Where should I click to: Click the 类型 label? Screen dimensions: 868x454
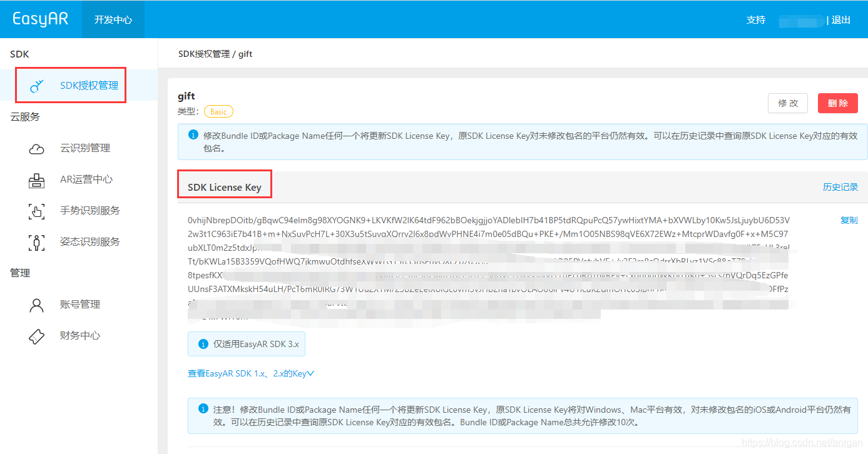tap(188, 111)
